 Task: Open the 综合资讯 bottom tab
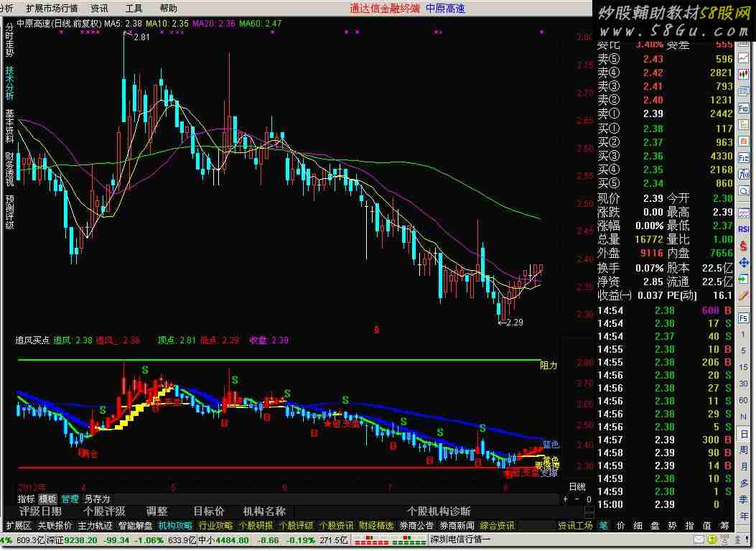(497, 525)
